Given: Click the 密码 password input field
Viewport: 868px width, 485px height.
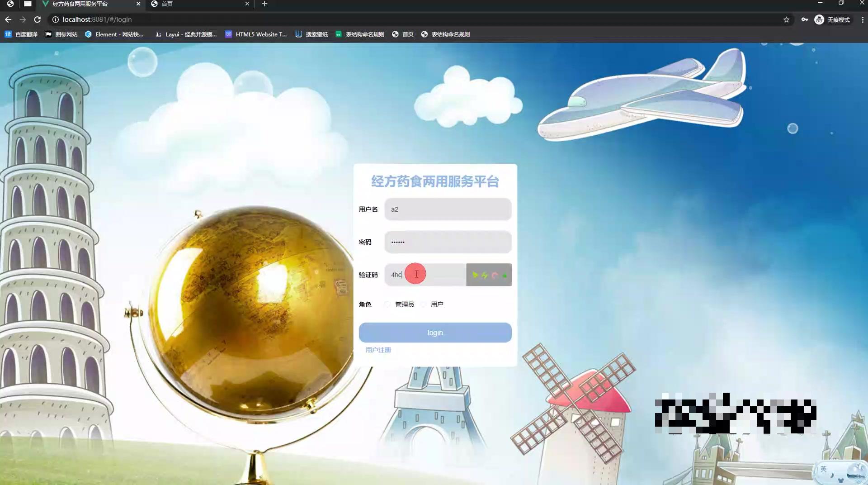Looking at the screenshot, I should click(x=448, y=242).
